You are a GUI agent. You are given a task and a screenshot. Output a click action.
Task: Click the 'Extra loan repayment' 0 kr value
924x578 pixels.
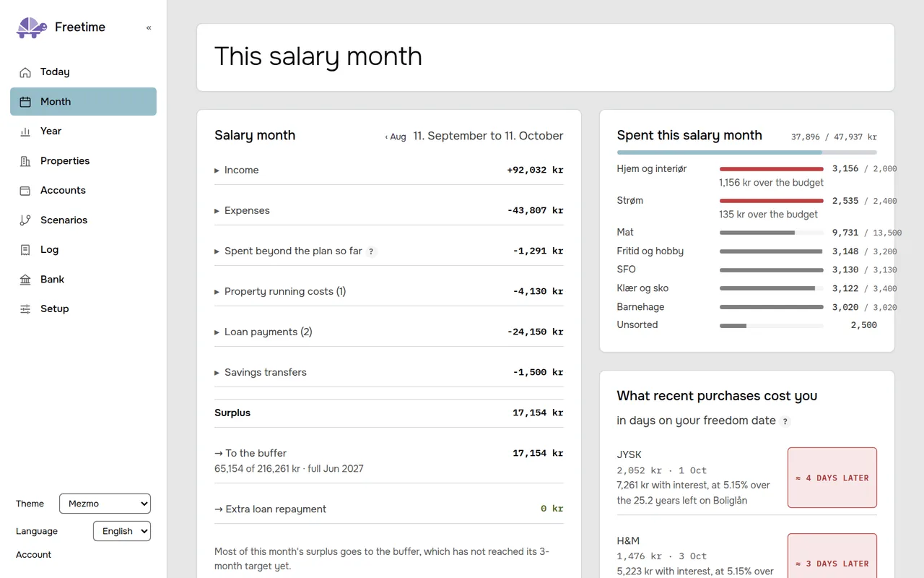pos(552,509)
